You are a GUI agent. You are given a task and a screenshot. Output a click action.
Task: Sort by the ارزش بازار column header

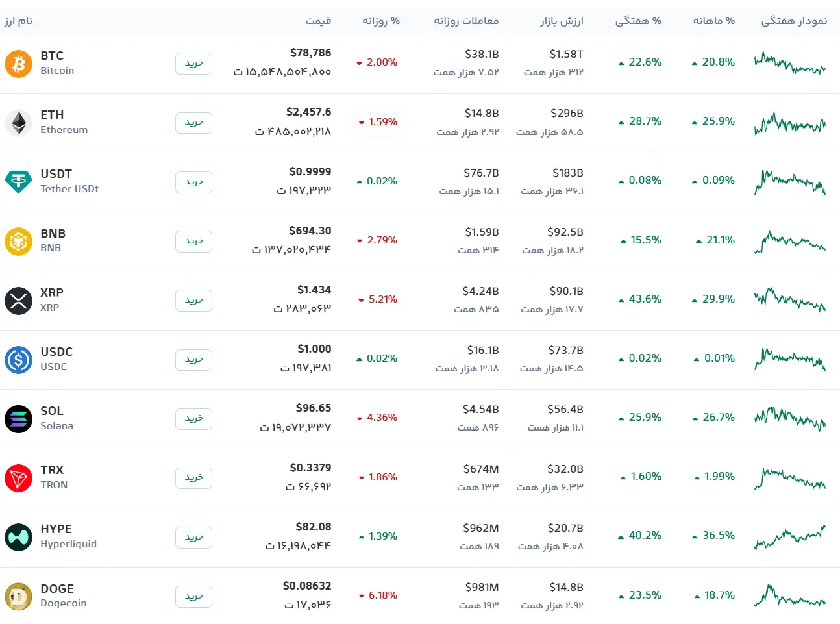click(x=562, y=21)
